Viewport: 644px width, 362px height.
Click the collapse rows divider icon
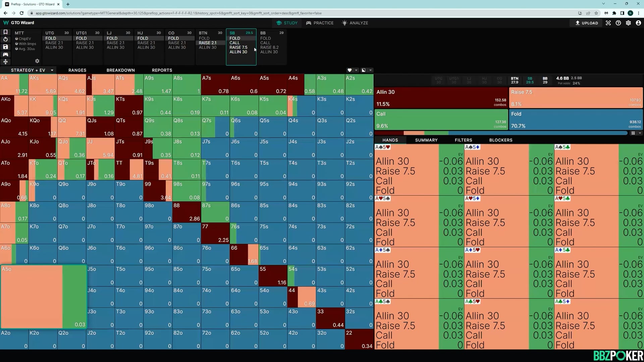coord(5,62)
